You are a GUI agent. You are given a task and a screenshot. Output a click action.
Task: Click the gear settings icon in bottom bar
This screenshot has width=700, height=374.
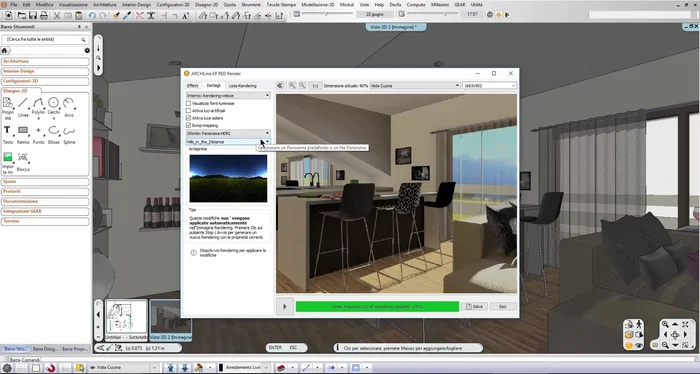(x=7, y=368)
